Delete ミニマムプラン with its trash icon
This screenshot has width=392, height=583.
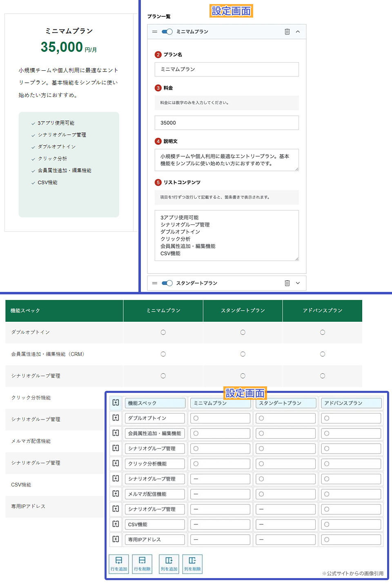pyautogui.click(x=287, y=31)
